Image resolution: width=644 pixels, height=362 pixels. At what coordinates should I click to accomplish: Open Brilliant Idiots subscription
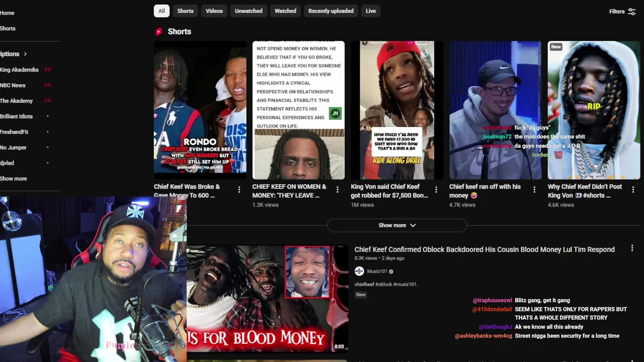(16, 117)
